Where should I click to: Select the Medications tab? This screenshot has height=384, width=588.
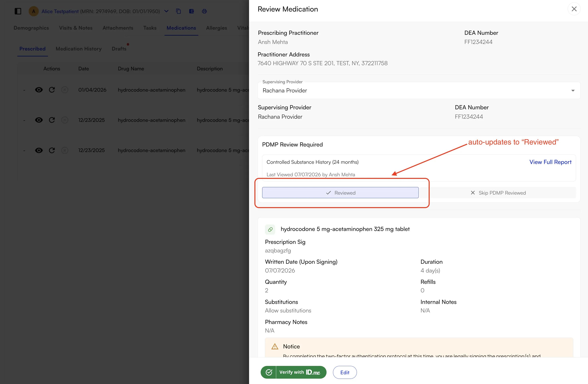(x=181, y=28)
